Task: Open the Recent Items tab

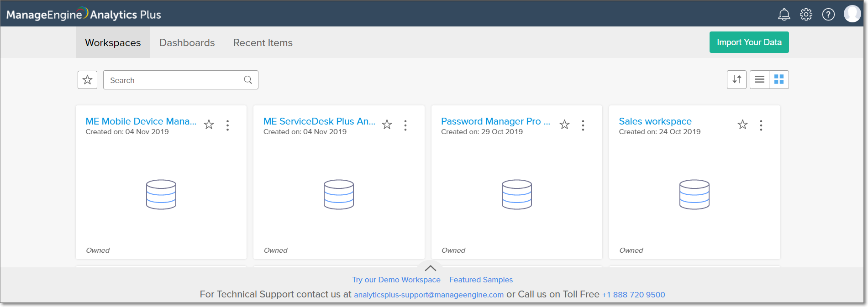Action: [x=263, y=42]
